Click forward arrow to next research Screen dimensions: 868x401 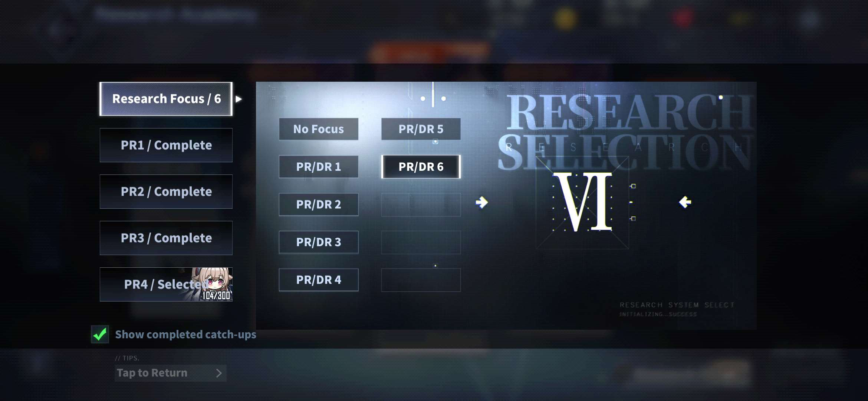pos(481,202)
